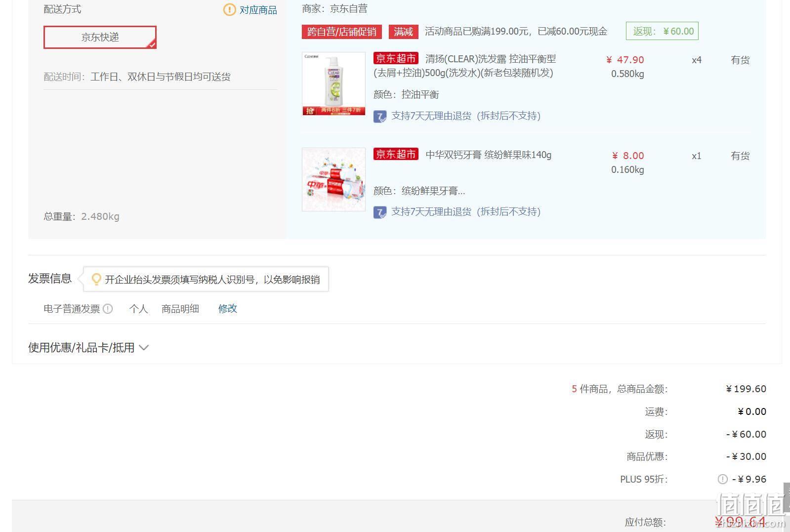Click the 返现 -¥60.00 summary value
This screenshot has height=532, width=790.
click(746, 434)
